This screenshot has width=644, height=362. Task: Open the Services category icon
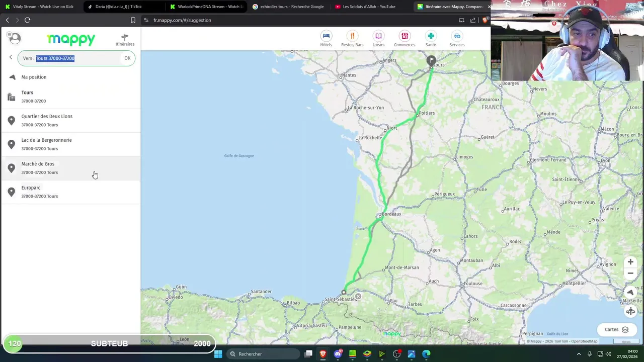(x=457, y=36)
